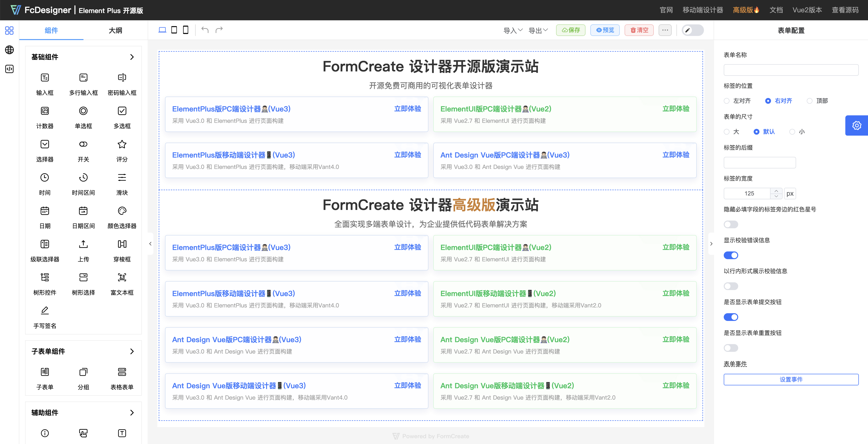Set form size to 小
868x444 pixels.
pos(797,132)
